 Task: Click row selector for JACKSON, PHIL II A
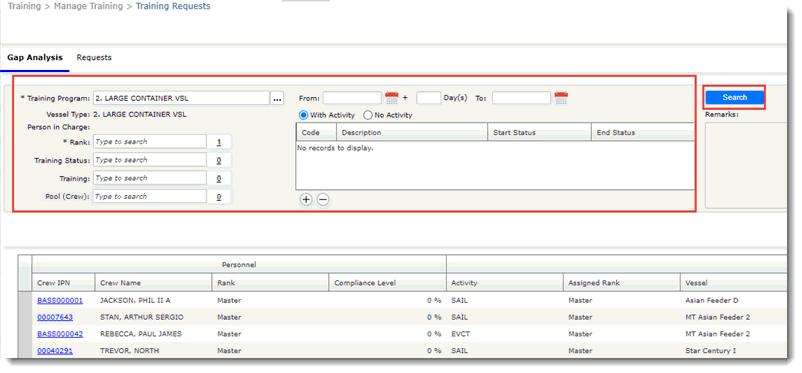click(x=25, y=300)
